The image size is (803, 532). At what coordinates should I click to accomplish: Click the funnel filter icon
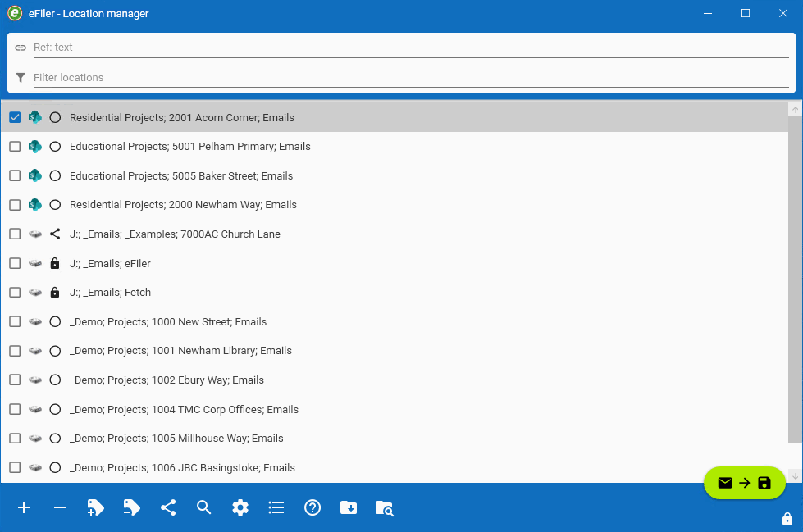click(x=21, y=77)
